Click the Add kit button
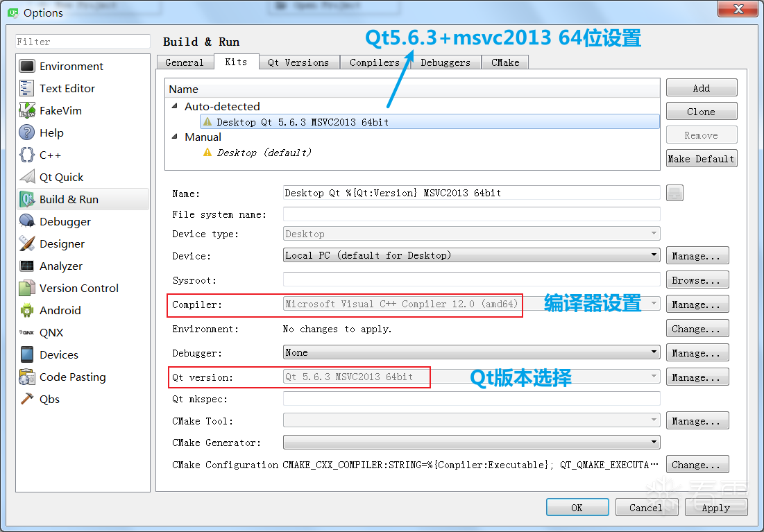Image resolution: width=764 pixels, height=532 pixels. 702,87
